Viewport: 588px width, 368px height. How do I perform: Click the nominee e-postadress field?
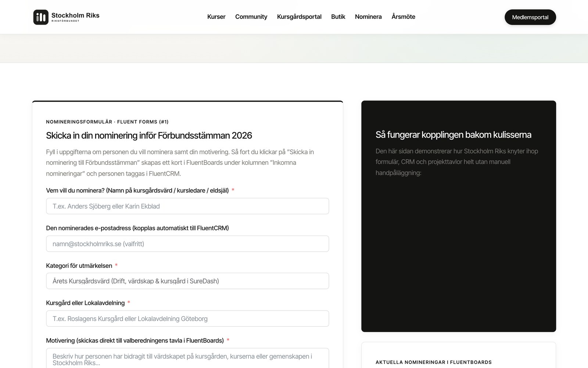187,244
